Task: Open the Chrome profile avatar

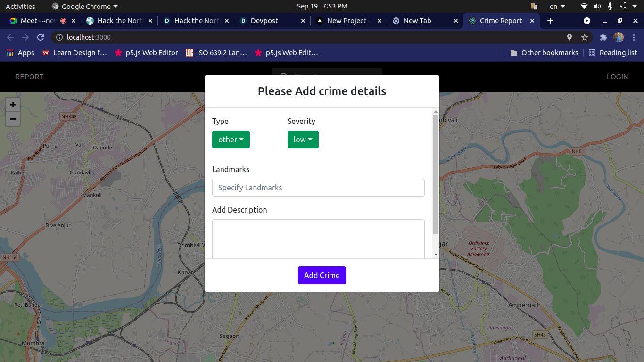Action: (x=619, y=37)
